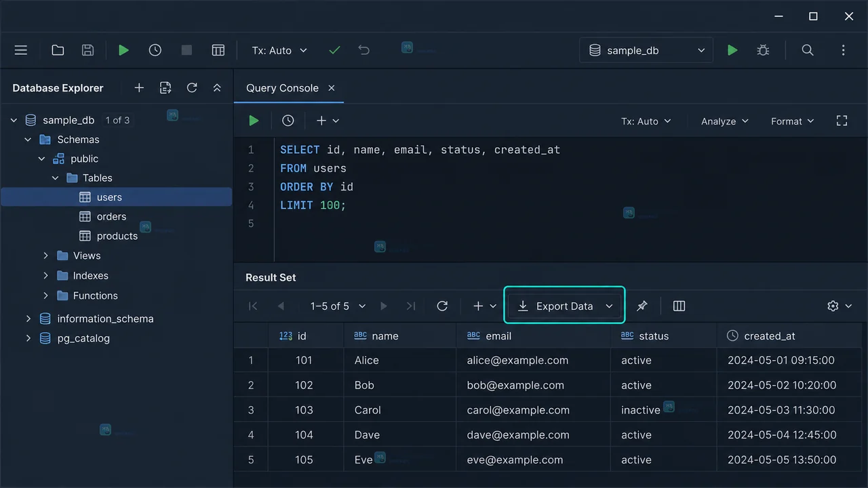The image size is (868, 488).
Task: Go to previous page of results
Action: tap(281, 306)
